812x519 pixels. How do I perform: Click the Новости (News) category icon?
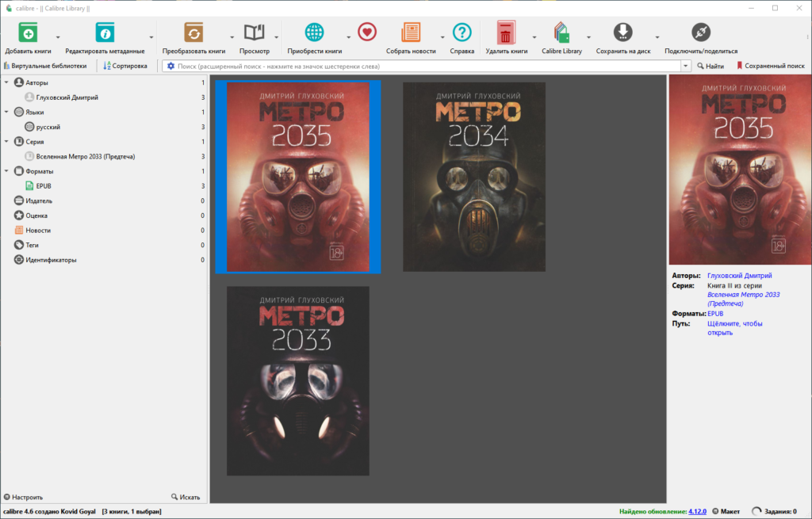point(19,230)
